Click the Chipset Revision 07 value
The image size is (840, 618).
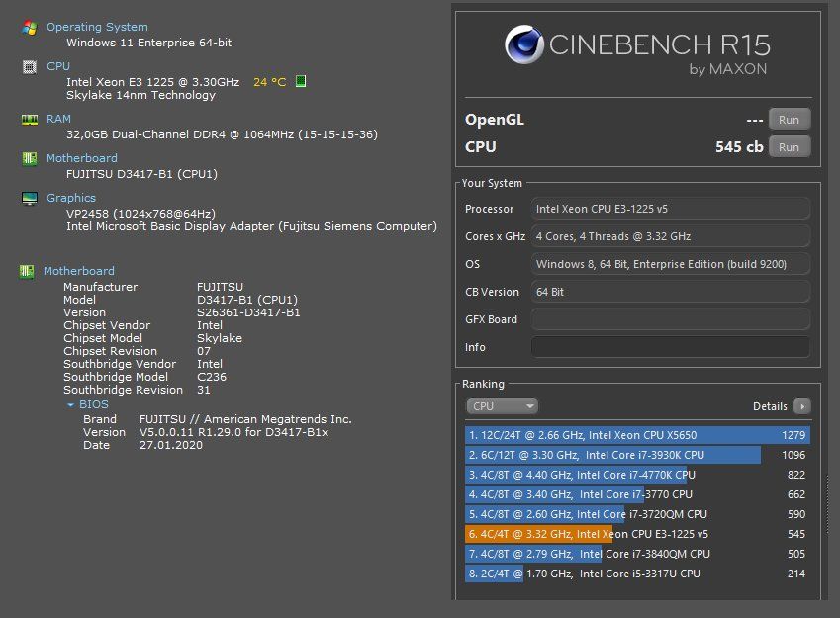204,351
